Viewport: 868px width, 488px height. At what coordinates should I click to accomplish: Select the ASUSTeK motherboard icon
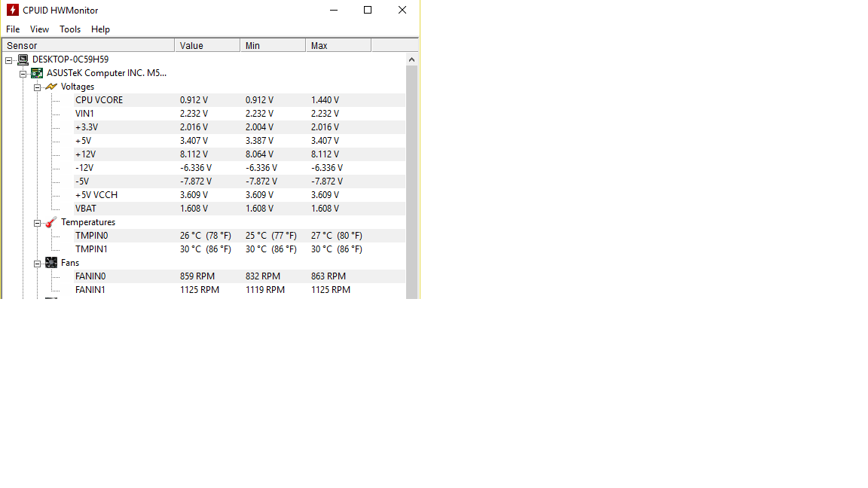pyautogui.click(x=37, y=73)
